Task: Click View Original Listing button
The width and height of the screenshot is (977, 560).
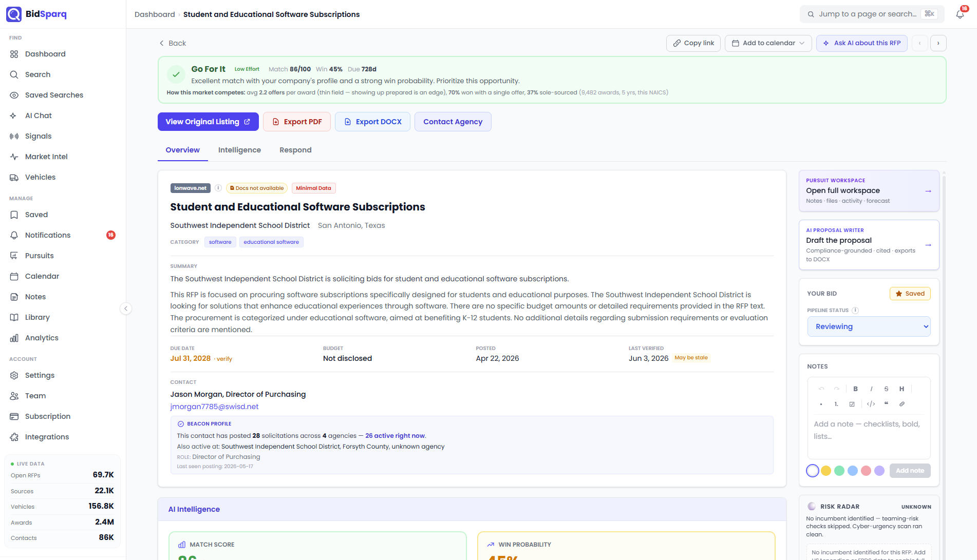Action: point(208,122)
